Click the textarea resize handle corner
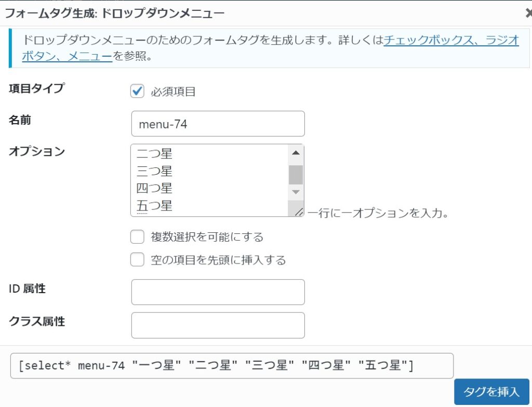Viewport: 532px width, 407px height. click(299, 212)
